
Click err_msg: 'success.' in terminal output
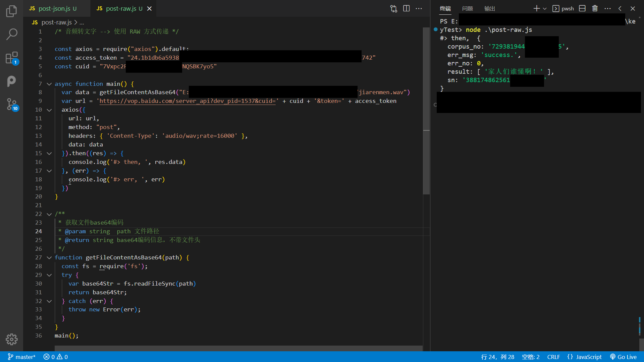click(x=484, y=55)
